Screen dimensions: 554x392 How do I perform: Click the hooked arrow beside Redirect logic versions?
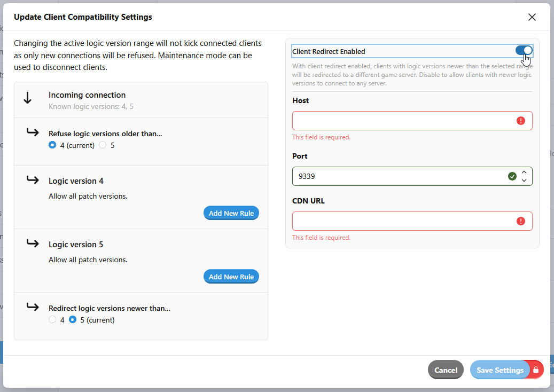(x=33, y=307)
